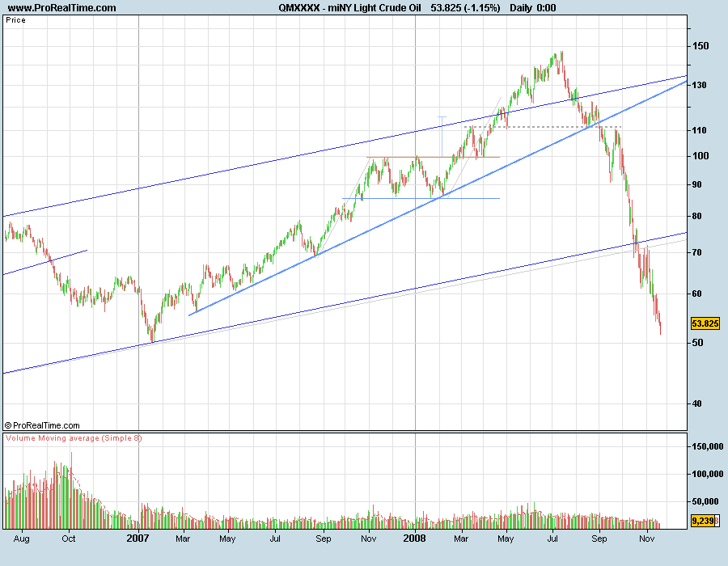
Task: Click the 150,000 volume axis label
Action: tap(708, 447)
